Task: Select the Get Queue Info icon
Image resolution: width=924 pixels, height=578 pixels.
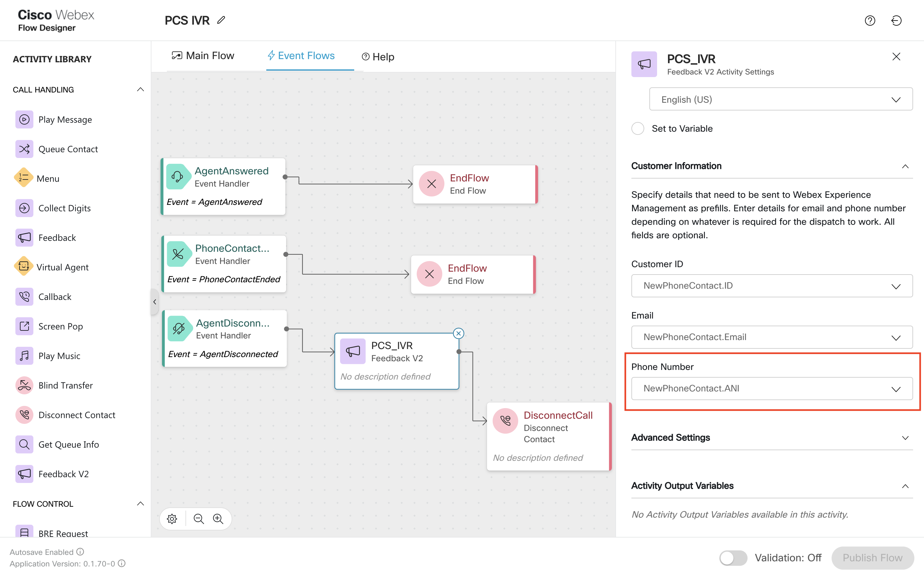Action: pyautogui.click(x=24, y=444)
